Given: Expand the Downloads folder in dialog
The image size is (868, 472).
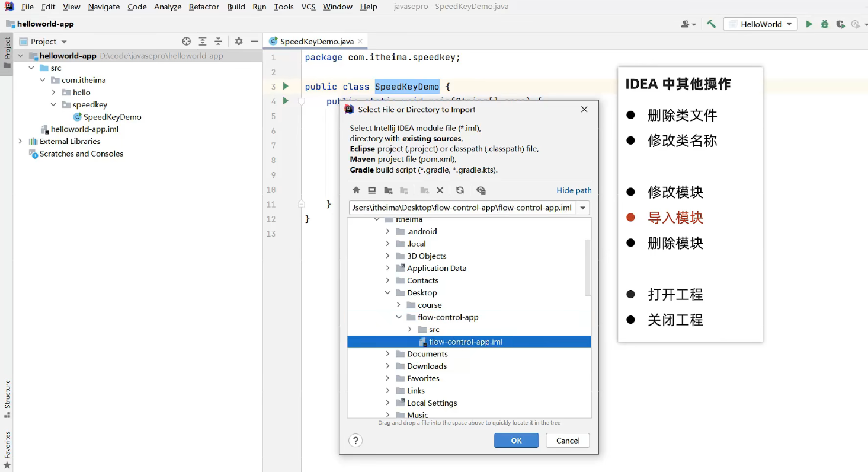Looking at the screenshot, I should [388, 366].
